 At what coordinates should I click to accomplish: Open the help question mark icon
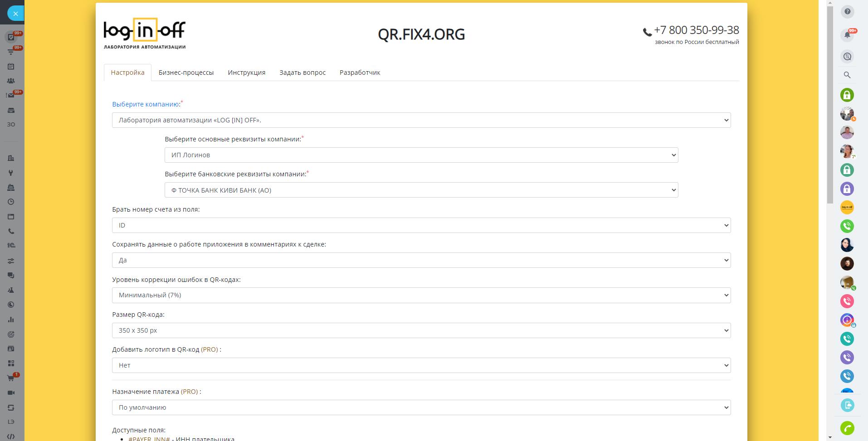(x=847, y=12)
